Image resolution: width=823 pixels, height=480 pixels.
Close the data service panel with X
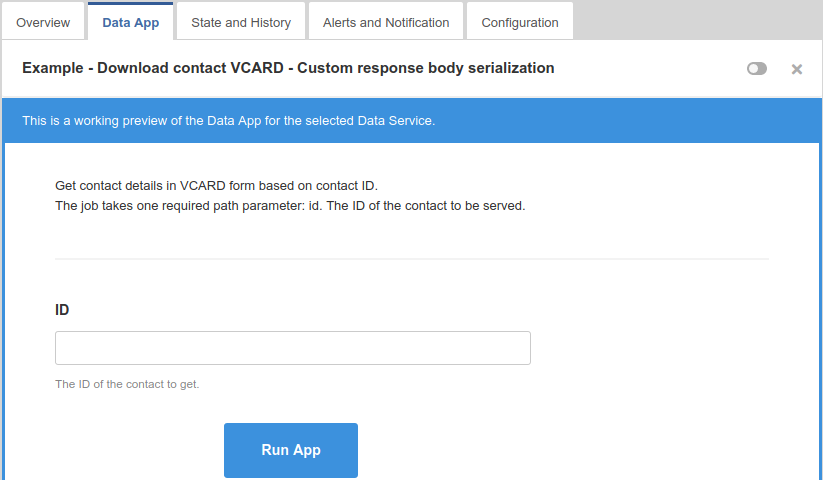pyautogui.click(x=797, y=69)
